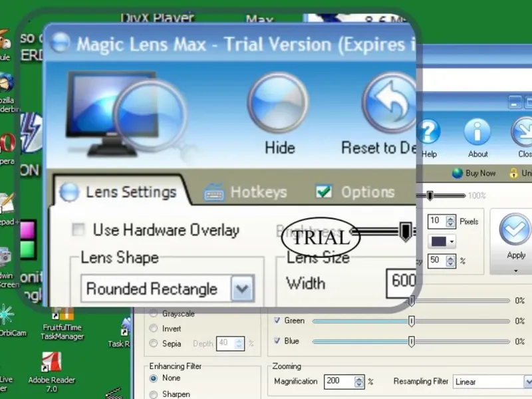Open the About info icon
This screenshot has width=532, height=399.
pos(477,132)
